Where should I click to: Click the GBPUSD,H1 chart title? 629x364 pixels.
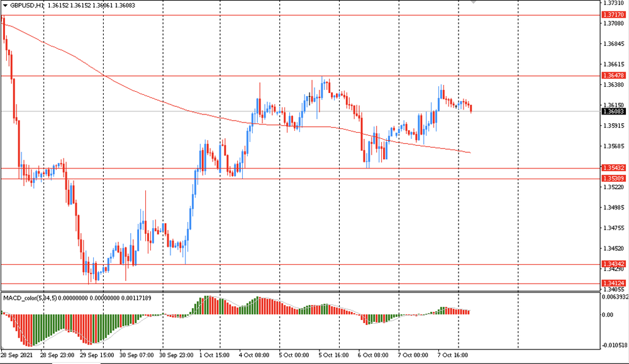click(x=27, y=6)
